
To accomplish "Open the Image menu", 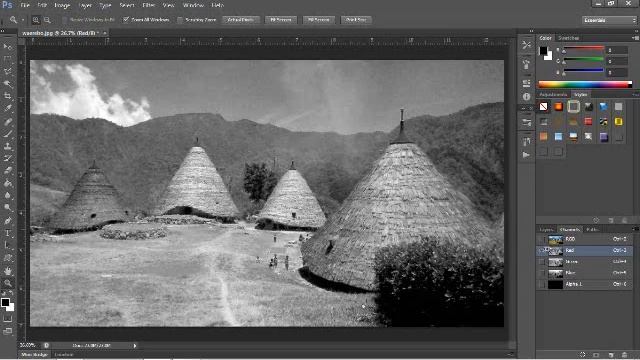I will [62, 5].
